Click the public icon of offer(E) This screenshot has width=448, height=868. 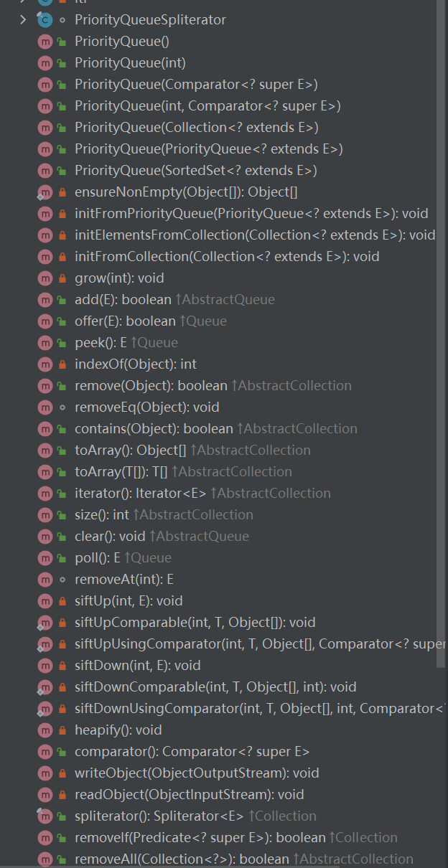coord(62,321)
